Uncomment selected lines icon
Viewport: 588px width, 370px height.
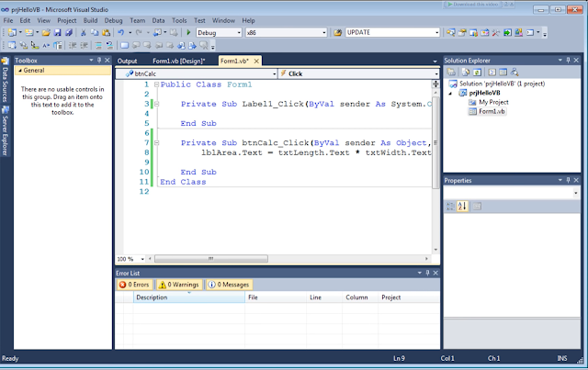(x=109, y=45)
